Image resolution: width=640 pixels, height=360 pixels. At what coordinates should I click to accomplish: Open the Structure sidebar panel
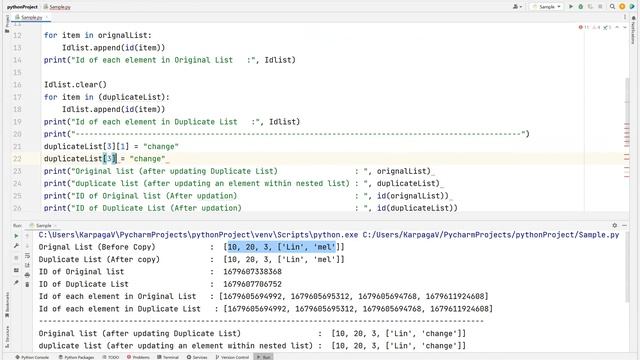coord(7,336)
